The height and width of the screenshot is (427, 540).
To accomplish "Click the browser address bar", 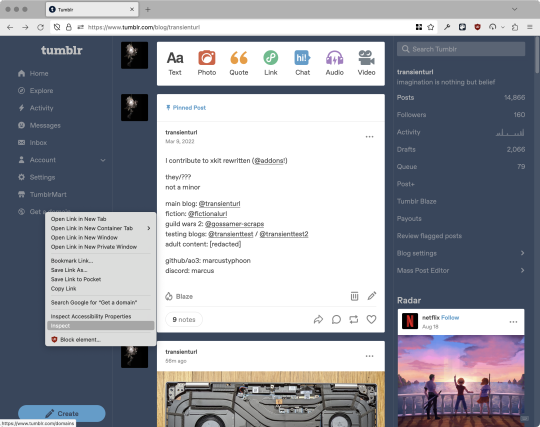I will [245, 27].
